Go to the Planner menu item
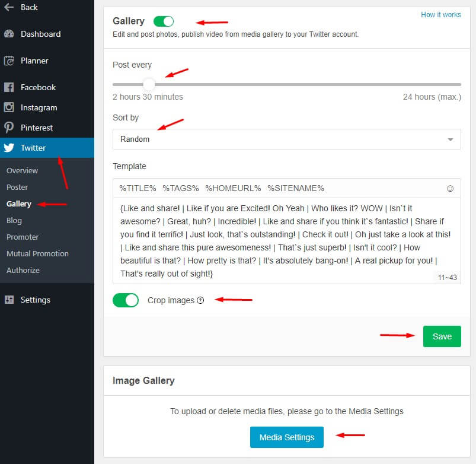 tap(47, 61)
